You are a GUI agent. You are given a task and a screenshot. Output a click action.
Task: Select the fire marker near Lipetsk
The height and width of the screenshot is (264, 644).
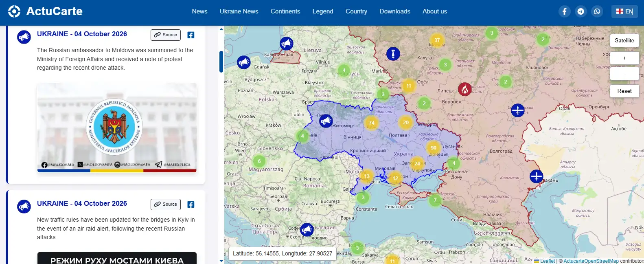pyautogui.click(x=465, y=89)
